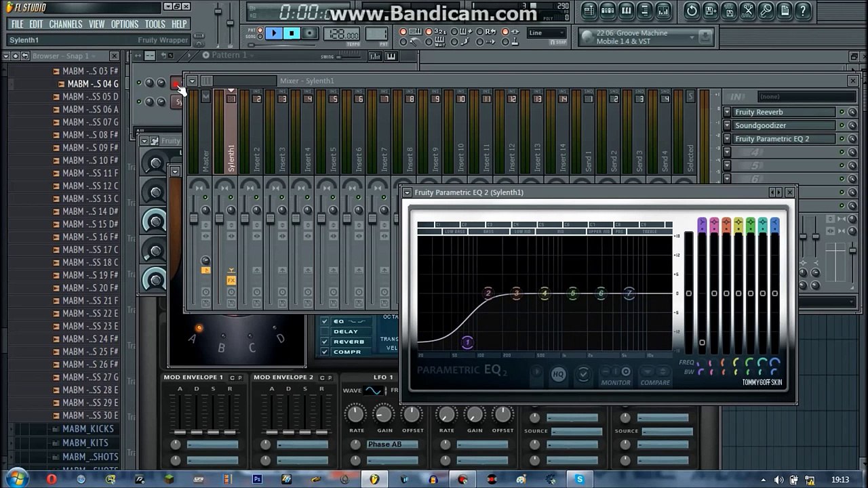Click the graph editor icon in step sequencer
The height and width of the screenshot is (488, 868).
tap(375, 56)
